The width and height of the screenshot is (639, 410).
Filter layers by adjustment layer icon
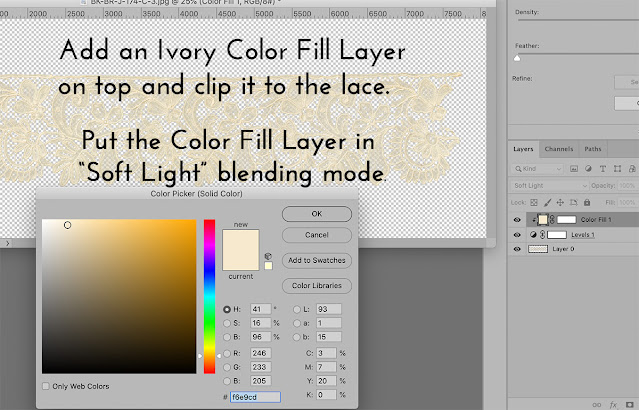pos(588,169)
